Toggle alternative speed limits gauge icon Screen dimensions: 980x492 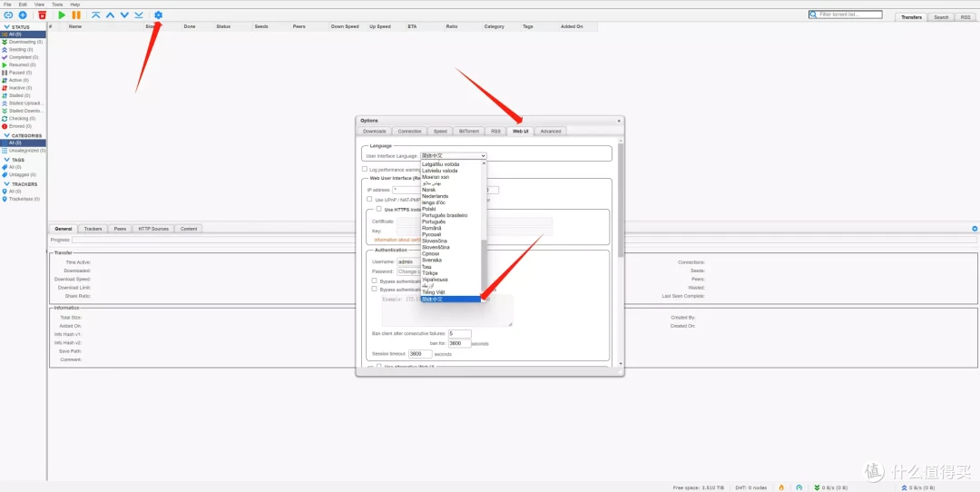(x=799, y=487)
